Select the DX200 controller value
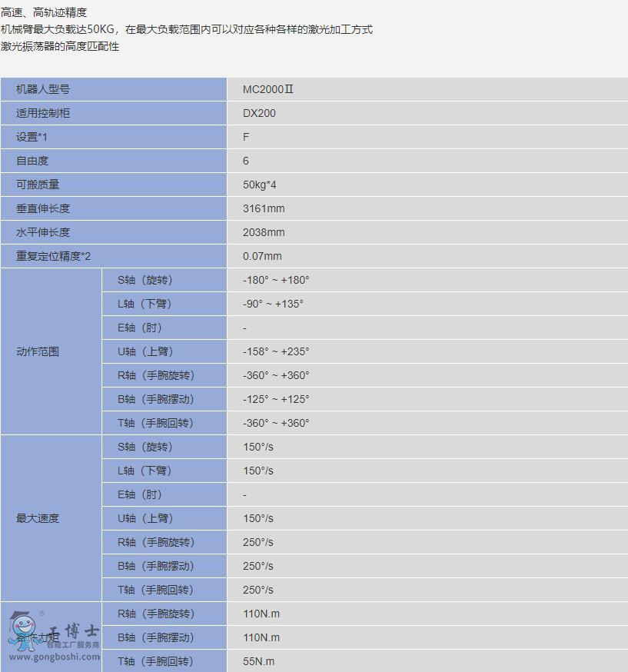628x672 pixels. (259, 113)
